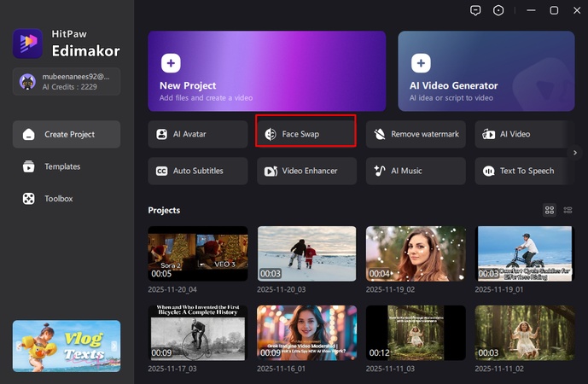The height and width of the screenshot is (384, 588).
Task: Switch projects to list view
Action: 568,210
